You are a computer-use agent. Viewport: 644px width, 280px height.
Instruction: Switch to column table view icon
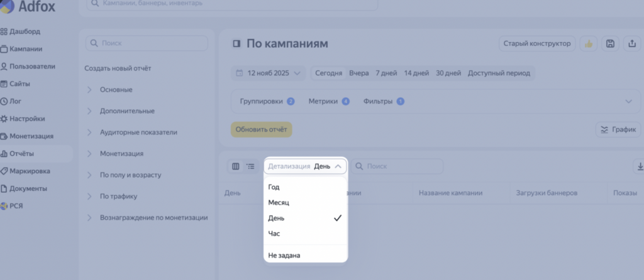click(236, 166)
